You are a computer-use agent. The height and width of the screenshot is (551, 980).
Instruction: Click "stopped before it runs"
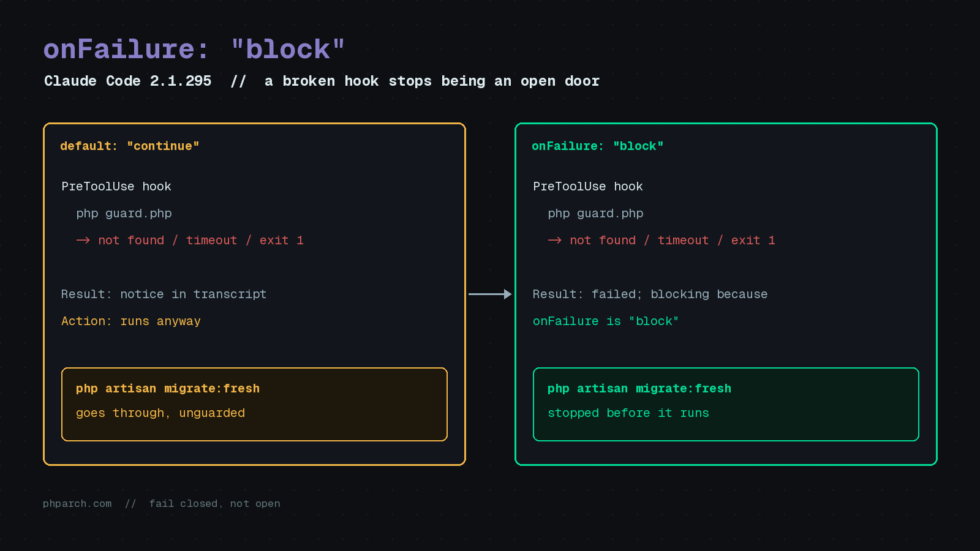[628, 413]
